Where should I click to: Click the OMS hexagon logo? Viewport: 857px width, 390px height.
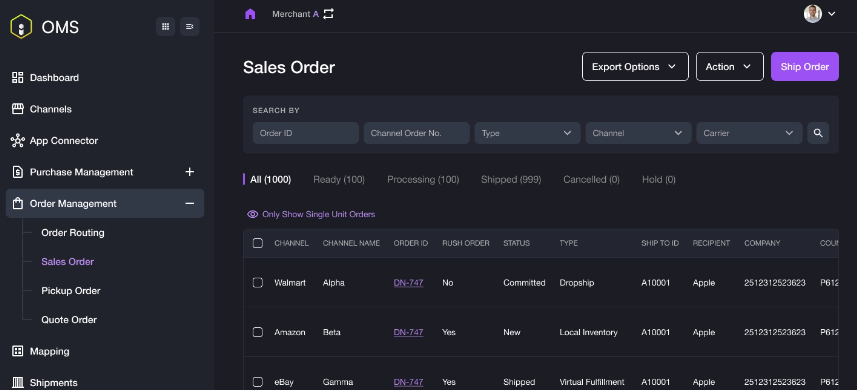click(21, 26)
